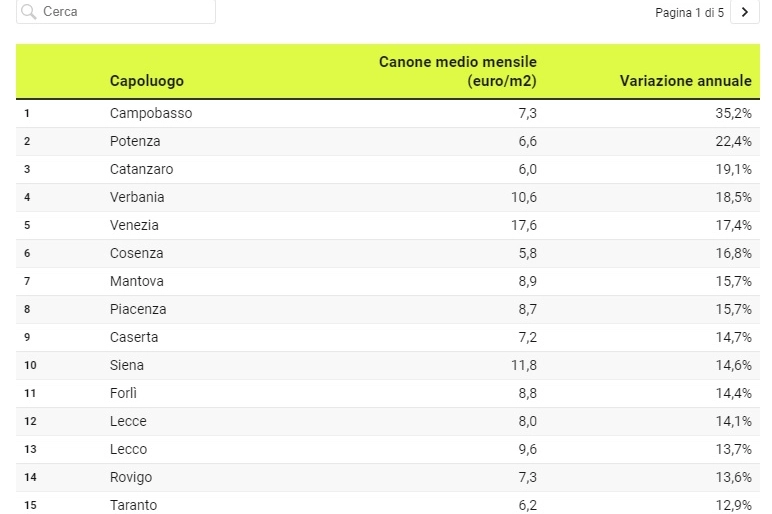Select the Campobasso row
The width and height of the screenshot is (772, 514).
coord(387,114)
